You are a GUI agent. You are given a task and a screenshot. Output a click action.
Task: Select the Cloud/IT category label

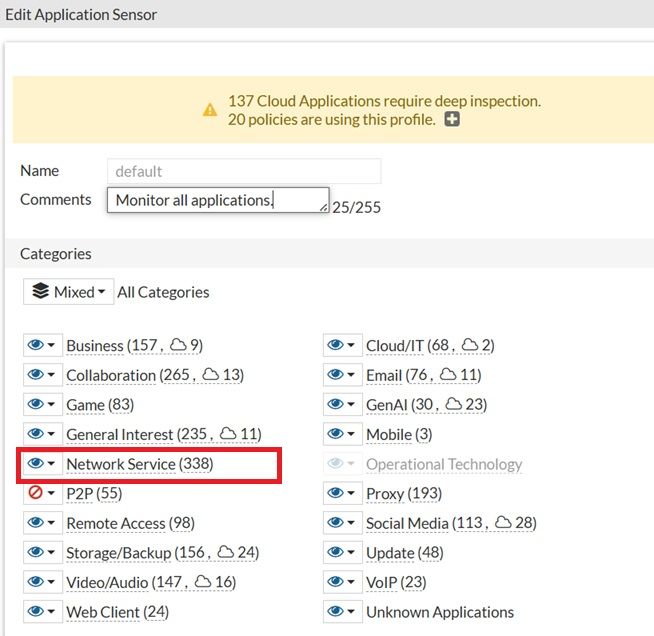pos(394,345)
